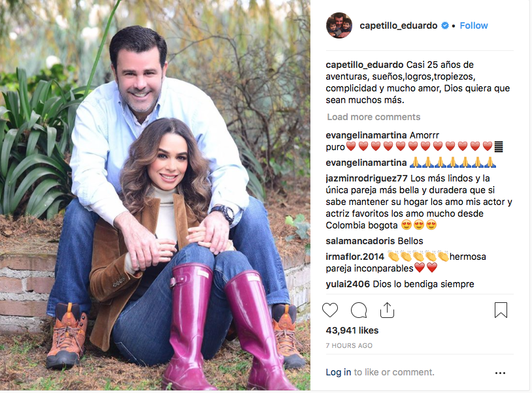Viewport: 532px width, 393px height.
Task: Open the capetillo_eduardo username in the caption
Action: coord(365,65)
